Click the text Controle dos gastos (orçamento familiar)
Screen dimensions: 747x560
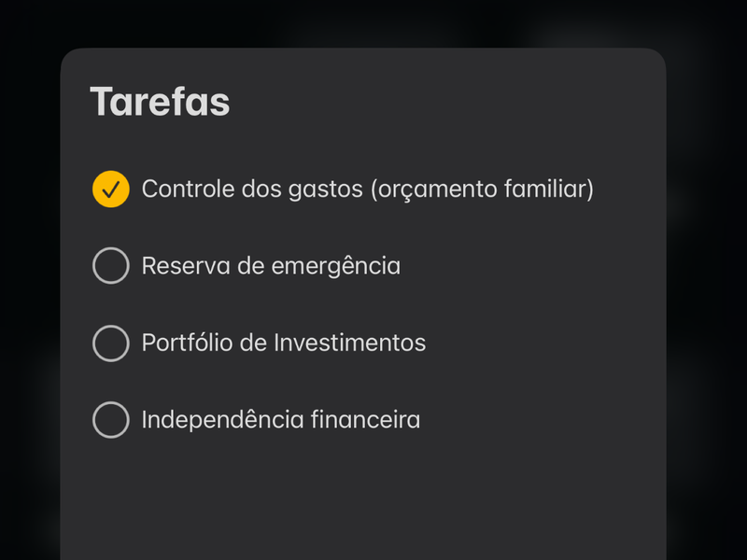coord(367,189)
